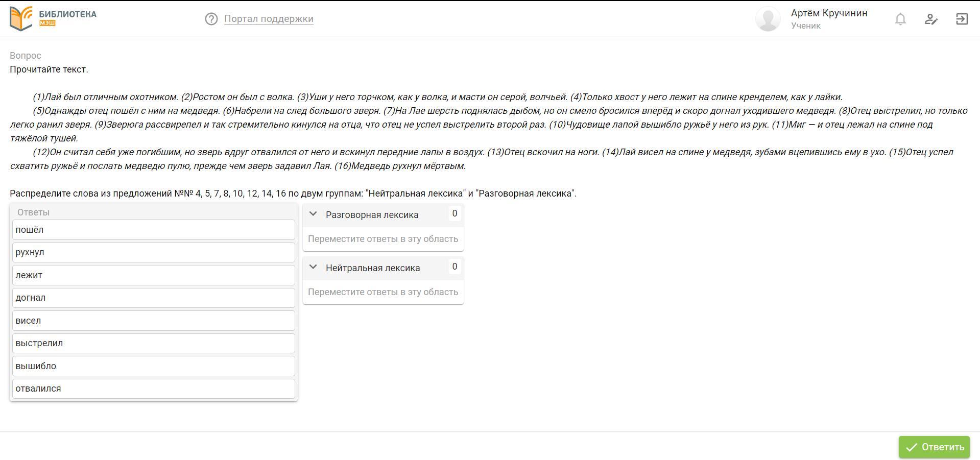Click the logout icon
This screenshot has height=460, width=980.
[962, 19]
